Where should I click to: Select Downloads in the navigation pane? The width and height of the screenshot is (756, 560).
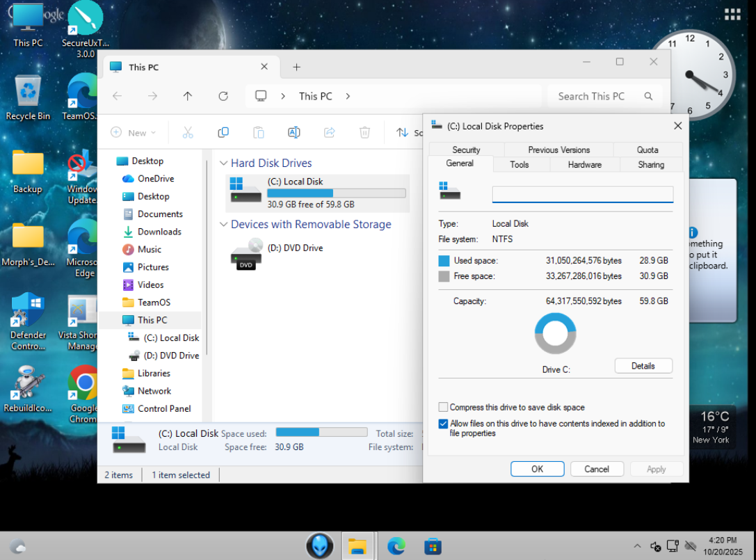[x=159, y=232]
